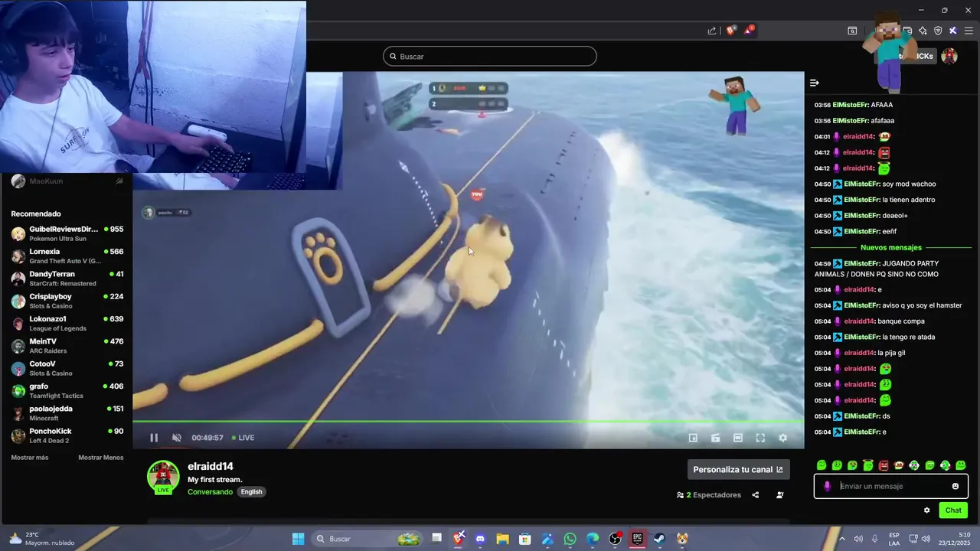Open Windows Start menu
Screen dimensions: 980x551
pos(299,539)
